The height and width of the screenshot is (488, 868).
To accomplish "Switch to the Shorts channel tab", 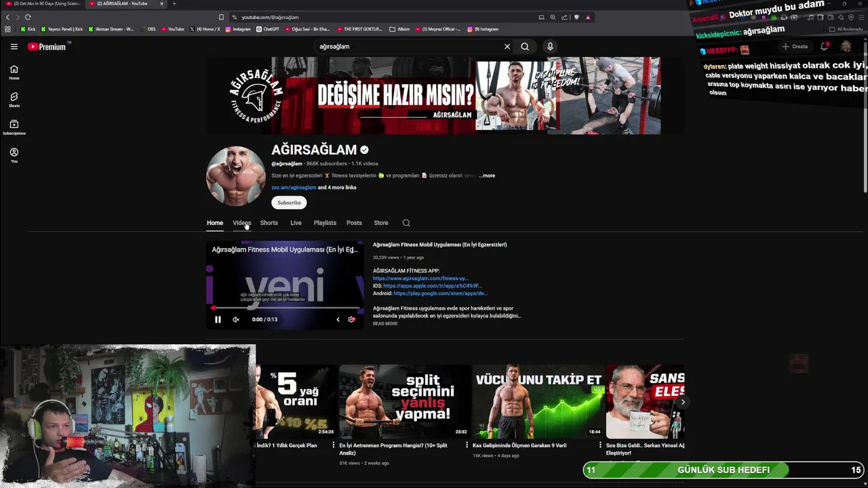I will pos(269,223).
